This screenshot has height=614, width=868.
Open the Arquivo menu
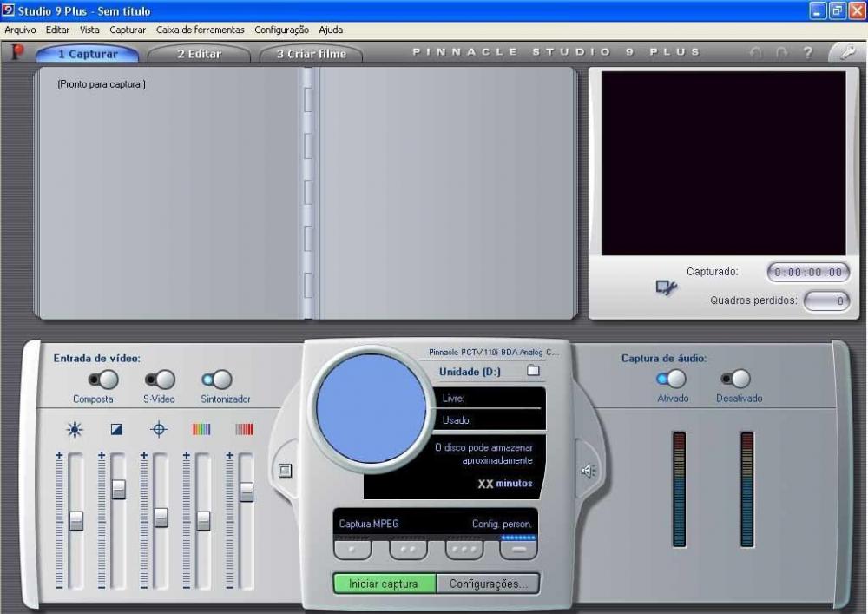(20, 30)
